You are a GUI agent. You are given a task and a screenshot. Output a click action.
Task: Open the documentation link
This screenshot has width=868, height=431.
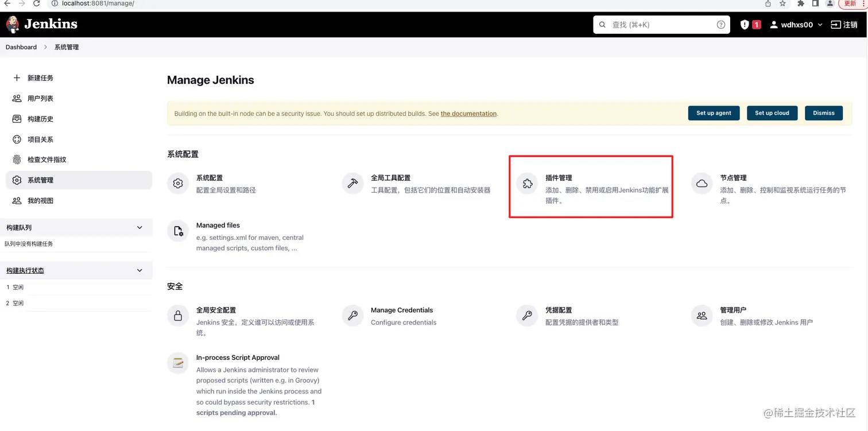[468, 114]
